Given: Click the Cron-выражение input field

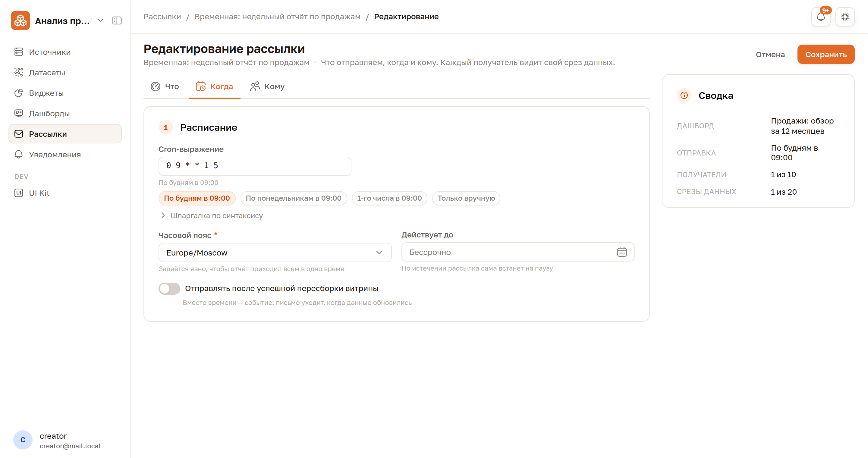Looking at the screenshot, I should tap(255, 166).
